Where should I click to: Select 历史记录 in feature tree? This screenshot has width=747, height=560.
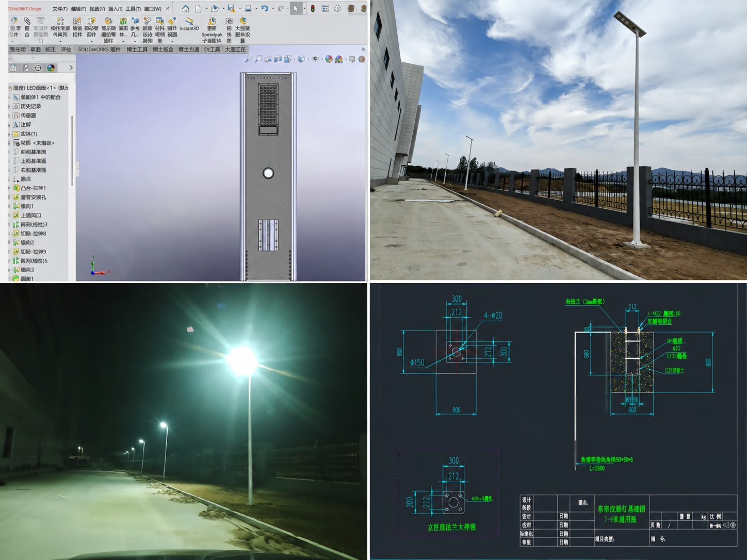click(26, 106)
